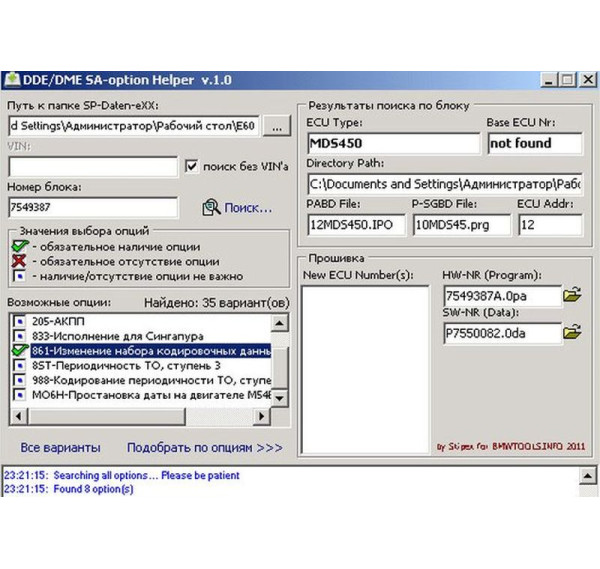Click the 'Номер блока' input field
This screenshot has height=569, width=600.
pos(92,207)
